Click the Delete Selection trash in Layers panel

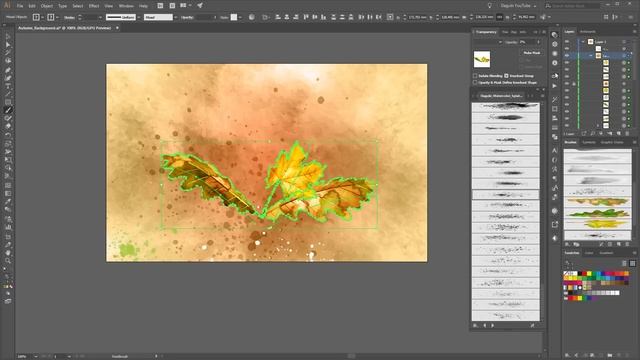[627, 133]
